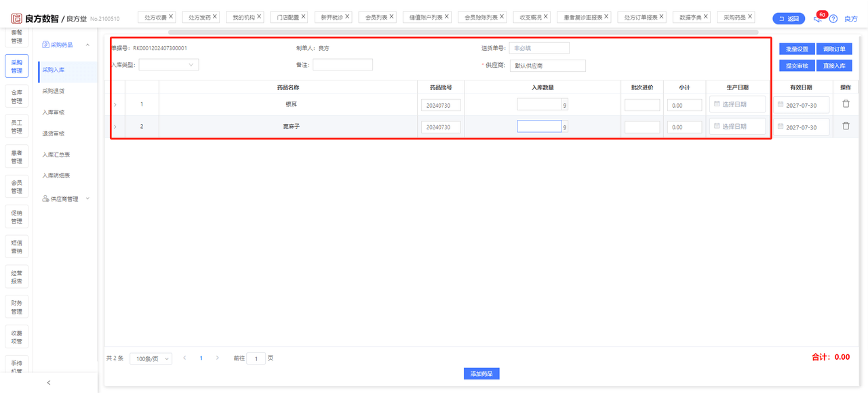This screenshot has width=868, height=393.
Task: Go to the previous page arrow
Action: 185,358
